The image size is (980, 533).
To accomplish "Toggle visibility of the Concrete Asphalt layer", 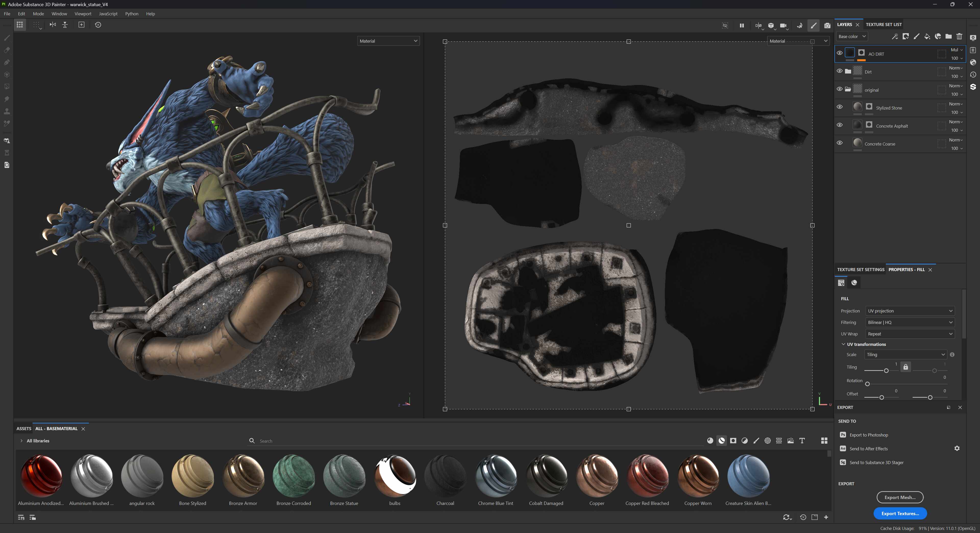I will tap(840, 125).
